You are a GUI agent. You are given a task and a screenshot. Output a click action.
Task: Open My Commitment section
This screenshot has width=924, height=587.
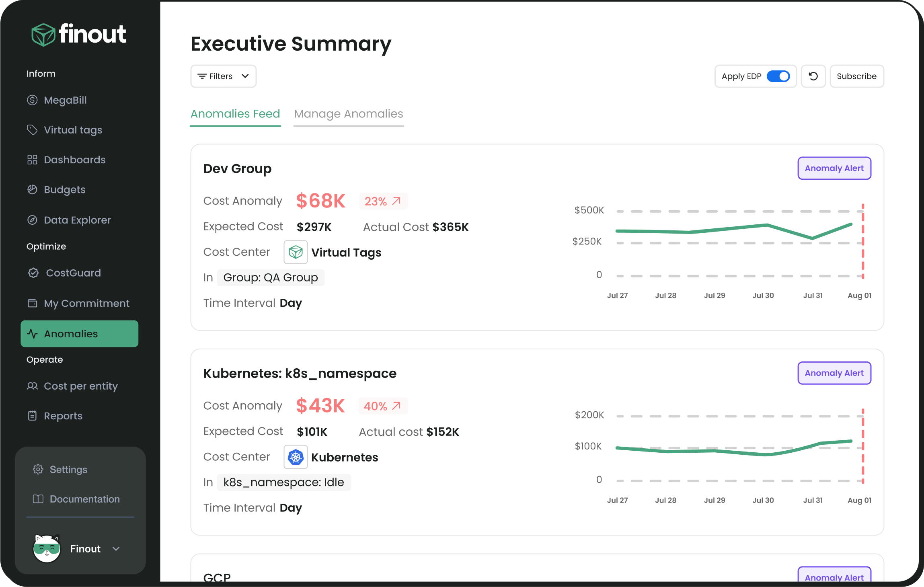(86, 303)
